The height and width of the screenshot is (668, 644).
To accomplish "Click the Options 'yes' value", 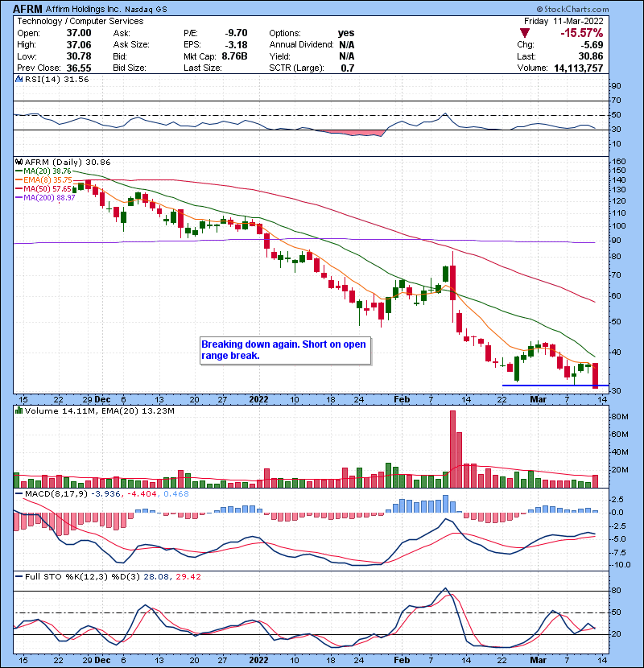I will (346, 33).
